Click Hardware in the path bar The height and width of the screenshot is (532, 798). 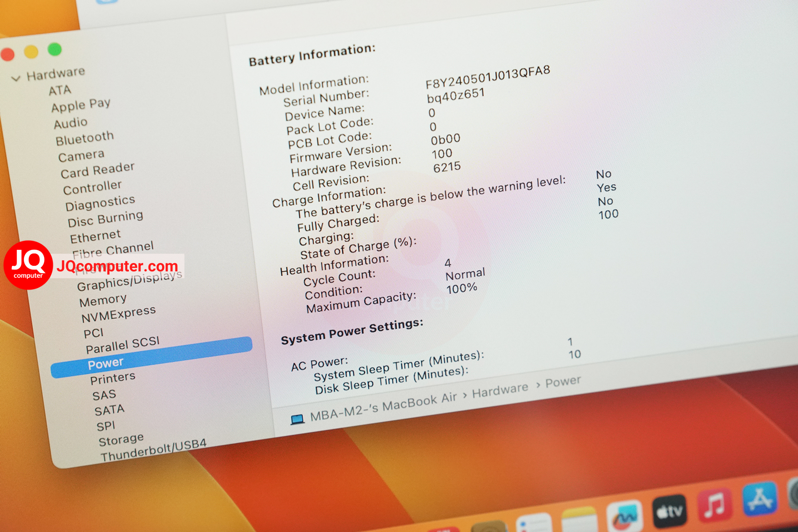[x=500, y=390]
